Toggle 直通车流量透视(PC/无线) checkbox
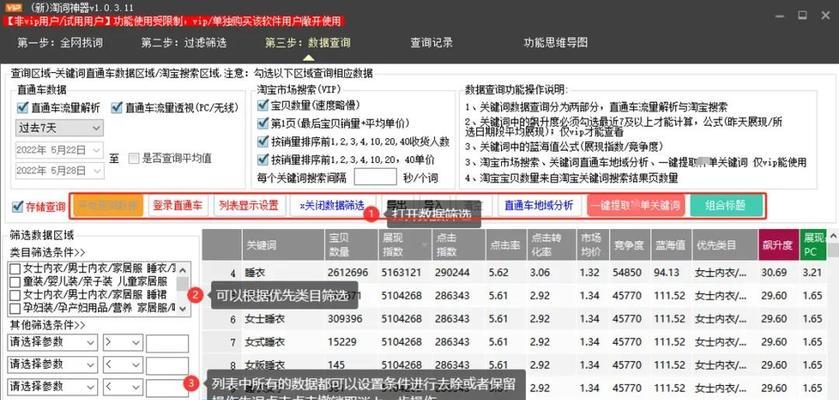Image resolution: width=839 pixels, height=400 pixels. 117,107
